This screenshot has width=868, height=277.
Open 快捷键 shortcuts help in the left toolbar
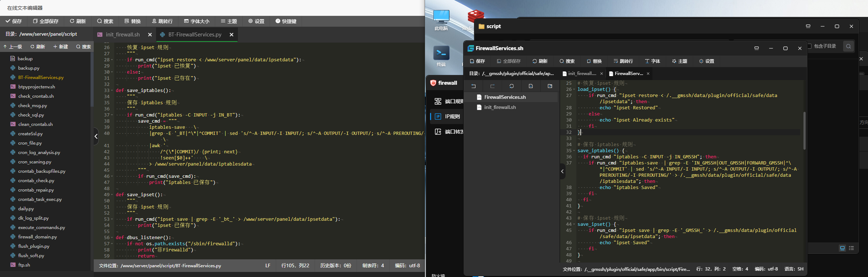286,21
